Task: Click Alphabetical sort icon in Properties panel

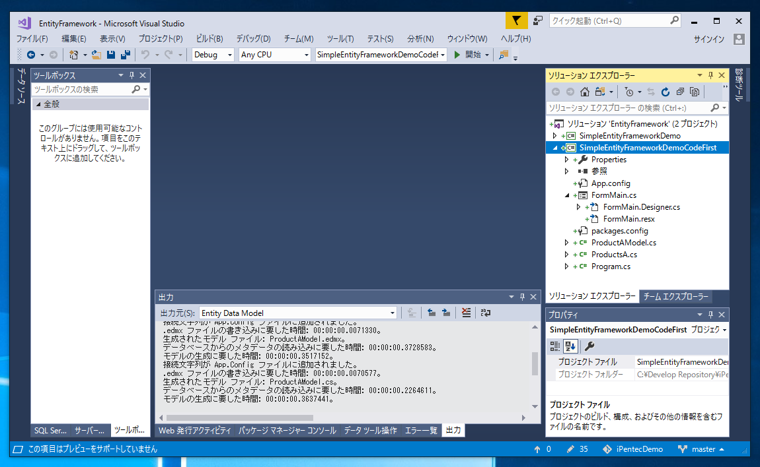Action: [x=570, y=346]
